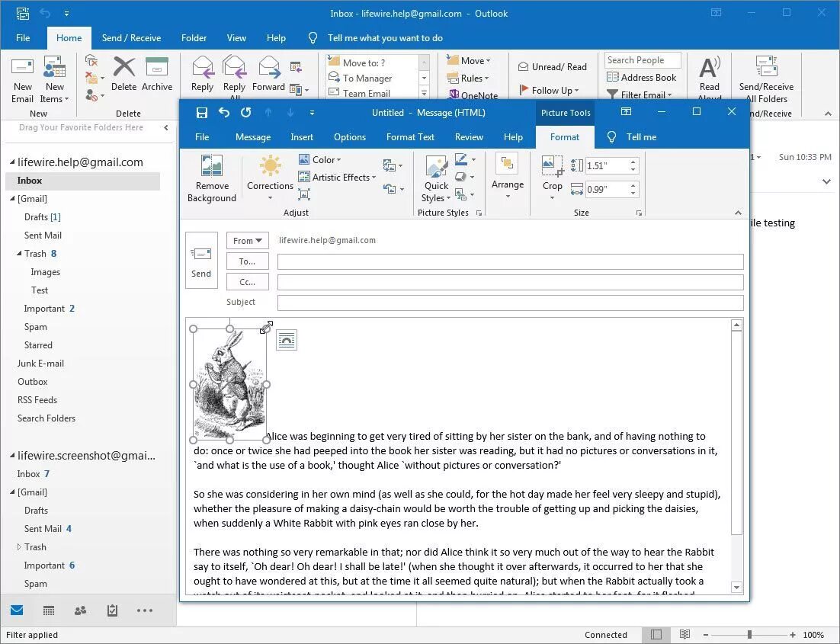Open the From dropdown

(x=248, y=241)
